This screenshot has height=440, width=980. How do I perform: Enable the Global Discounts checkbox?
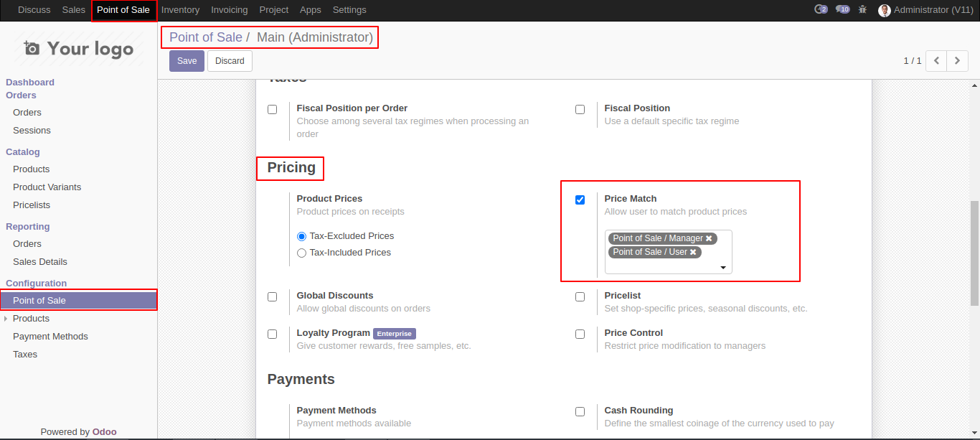tap(273, 296)
